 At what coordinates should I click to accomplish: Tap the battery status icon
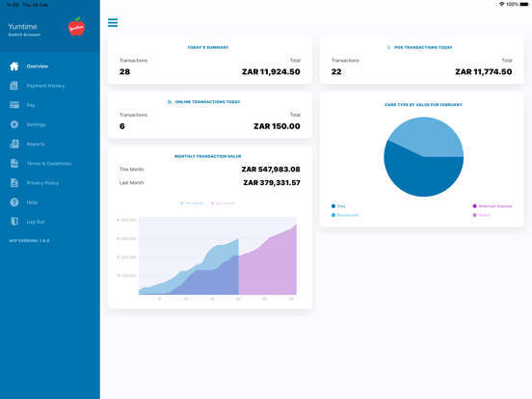click(x=524, y=5)
